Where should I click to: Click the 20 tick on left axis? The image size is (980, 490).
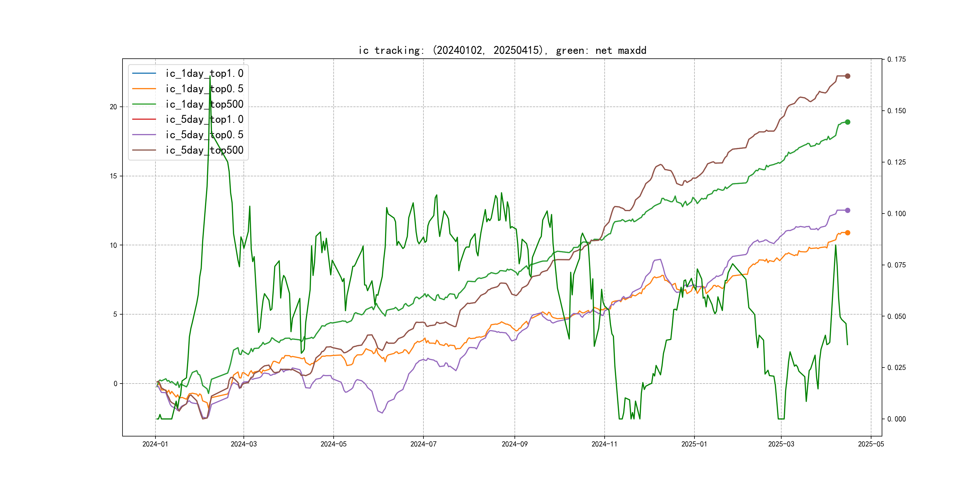point(113,107)
